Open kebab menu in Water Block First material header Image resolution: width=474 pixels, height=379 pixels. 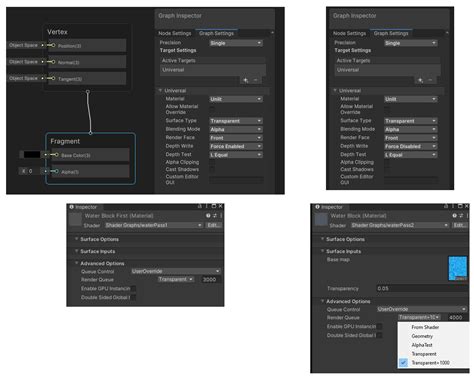(x=221, y=216)
